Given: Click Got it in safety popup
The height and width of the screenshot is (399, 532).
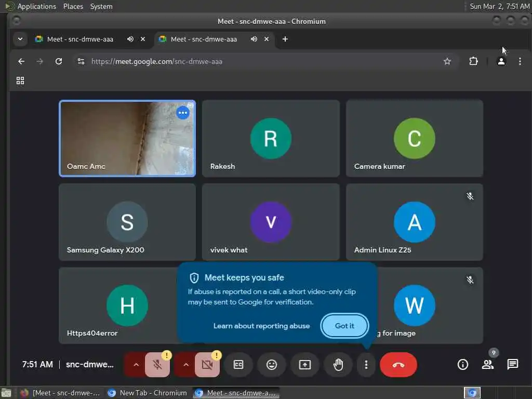Looking at the screenshot, I should tap(344, 326).
